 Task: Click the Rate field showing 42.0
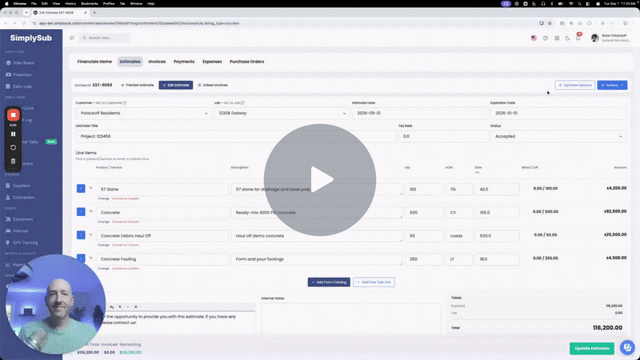tap(497, 189)
